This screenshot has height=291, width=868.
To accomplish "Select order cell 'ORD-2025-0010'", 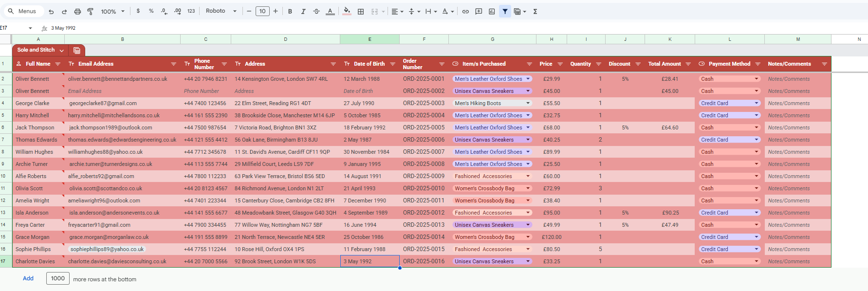I will [x=424, y=188].
